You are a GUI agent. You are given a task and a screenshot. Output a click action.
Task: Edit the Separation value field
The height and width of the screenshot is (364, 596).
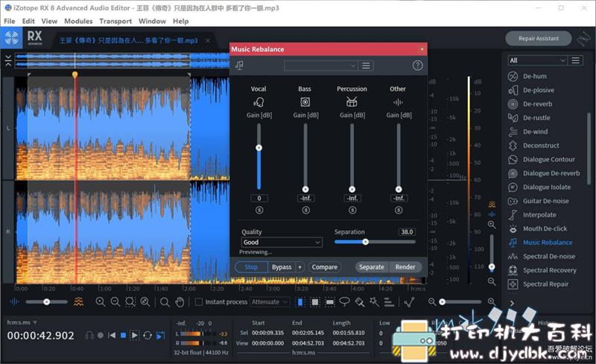pyautogui.click(x=407, y=232)
